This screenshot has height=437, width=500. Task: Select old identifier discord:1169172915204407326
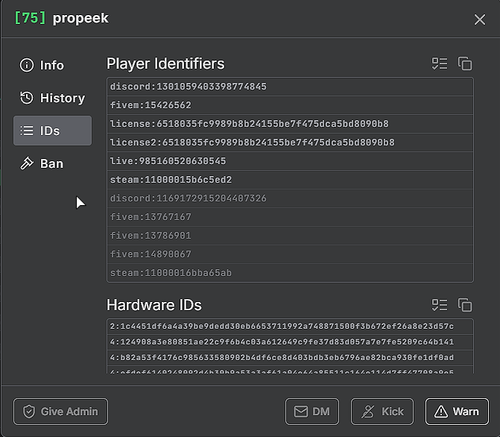[x=290, y=199]
